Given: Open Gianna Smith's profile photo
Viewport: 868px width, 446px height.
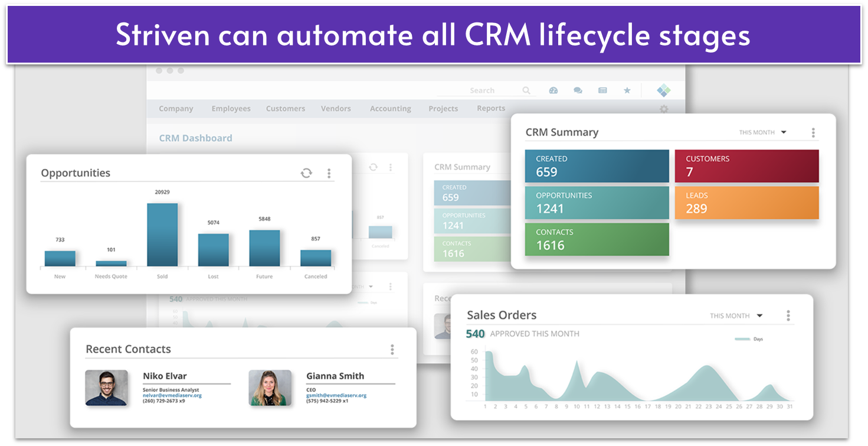Looking at the screenshot, I should 270,388.
